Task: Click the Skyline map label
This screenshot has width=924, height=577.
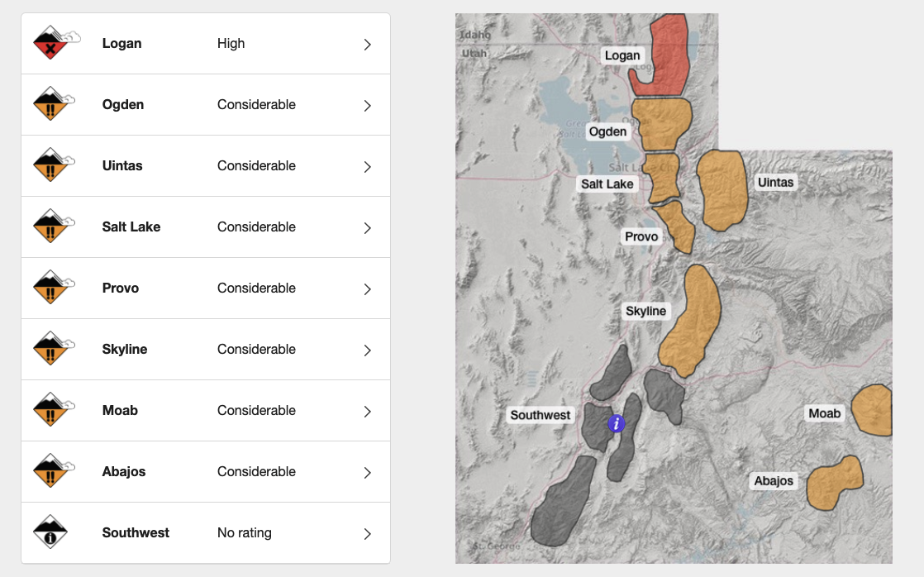Action: click(645, 311)
